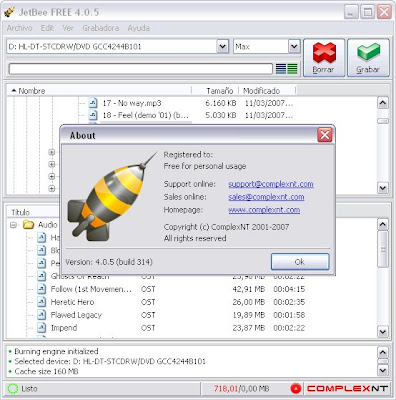Minimize the JetBee window

click(x=351, y=12)
